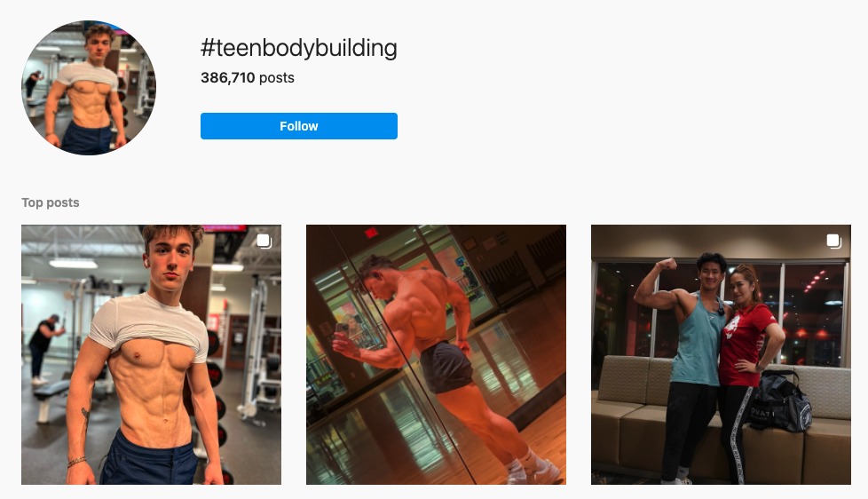Click the teal tank top in the third post
The height and width of the screenshot is (499, 868).
(697, 342)
